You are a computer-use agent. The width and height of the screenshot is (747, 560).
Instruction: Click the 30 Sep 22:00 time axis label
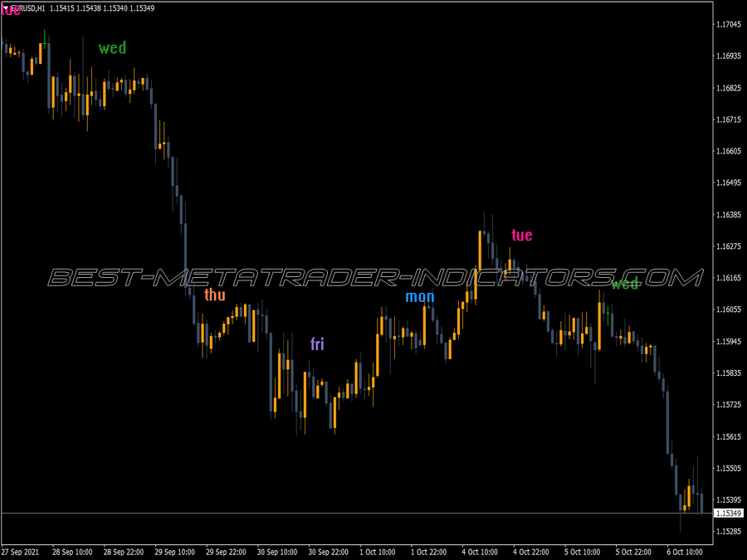pyautogui.click(x=328, y=552)
